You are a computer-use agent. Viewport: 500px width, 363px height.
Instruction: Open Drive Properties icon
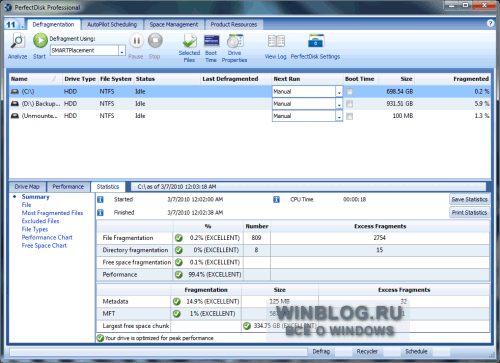(235, 41)
